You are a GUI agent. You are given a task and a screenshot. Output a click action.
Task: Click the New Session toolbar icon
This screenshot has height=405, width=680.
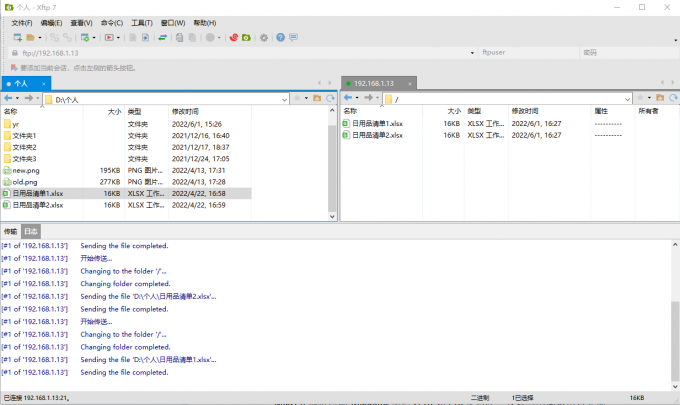tap(18, 38)
